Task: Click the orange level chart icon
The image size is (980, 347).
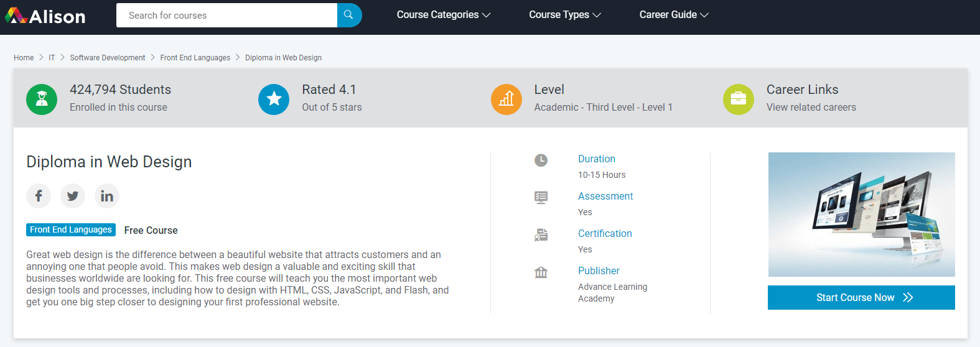Action: (x=506, y=99)
